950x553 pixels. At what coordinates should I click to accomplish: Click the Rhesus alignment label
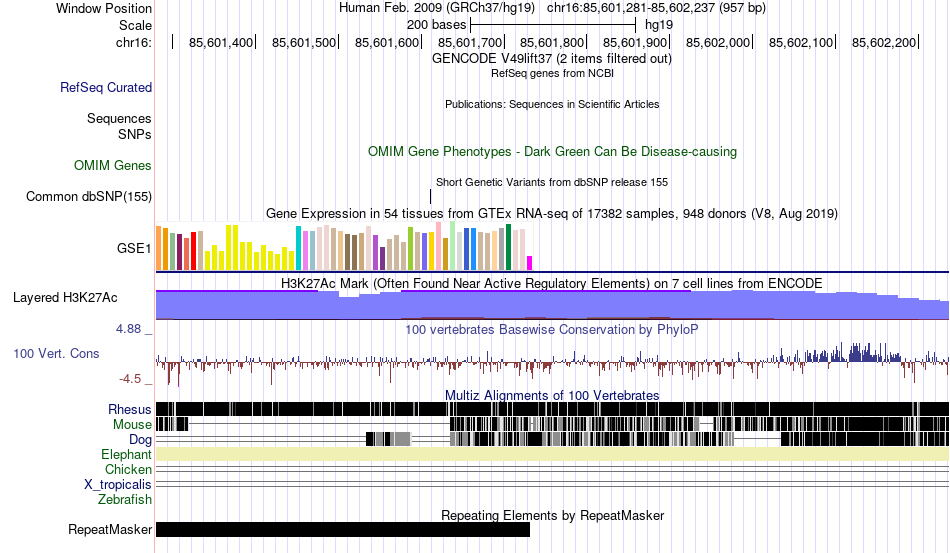(x=130, y=409)
